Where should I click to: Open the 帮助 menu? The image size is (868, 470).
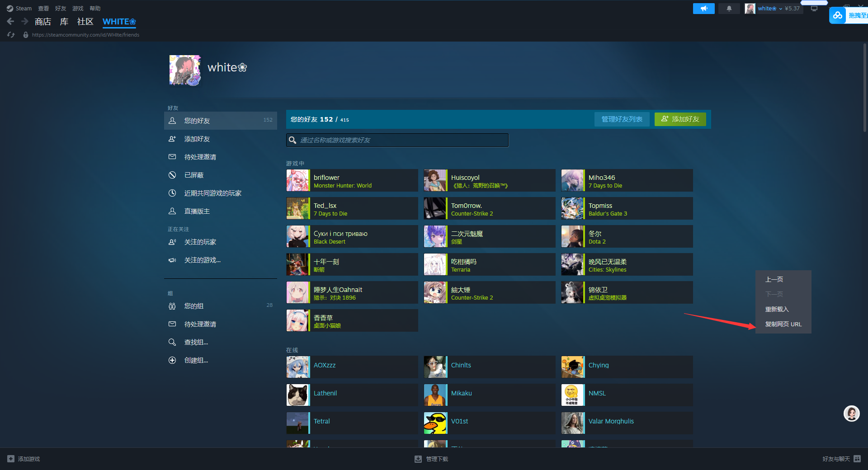(95, 9)
